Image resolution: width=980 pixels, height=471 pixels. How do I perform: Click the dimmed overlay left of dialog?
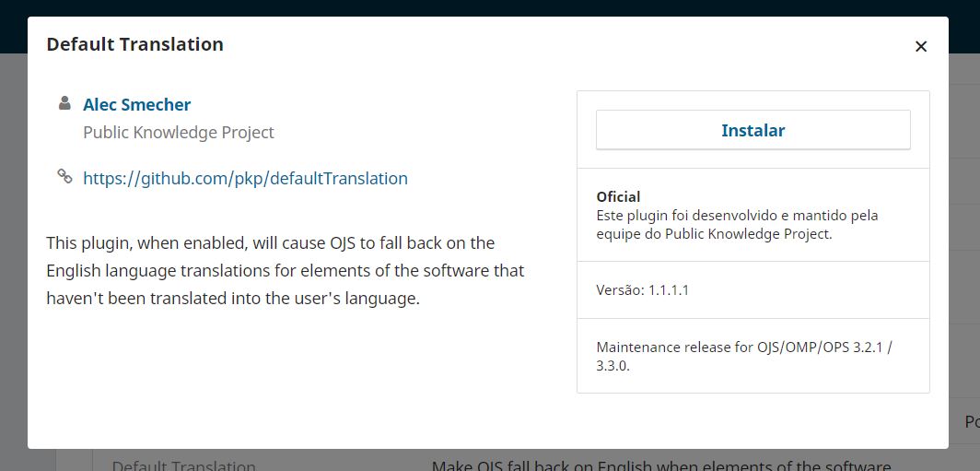13,250
